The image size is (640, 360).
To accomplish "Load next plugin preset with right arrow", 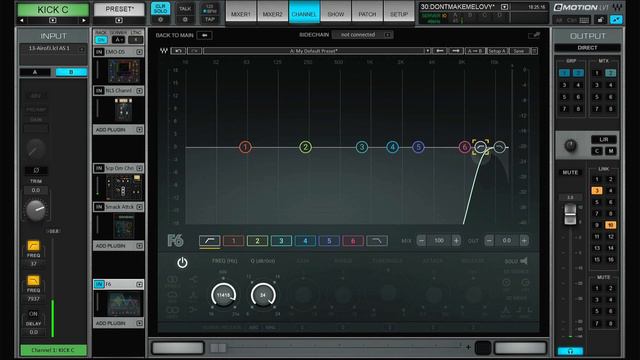I will pyautogui.click(x=456, y=51).
